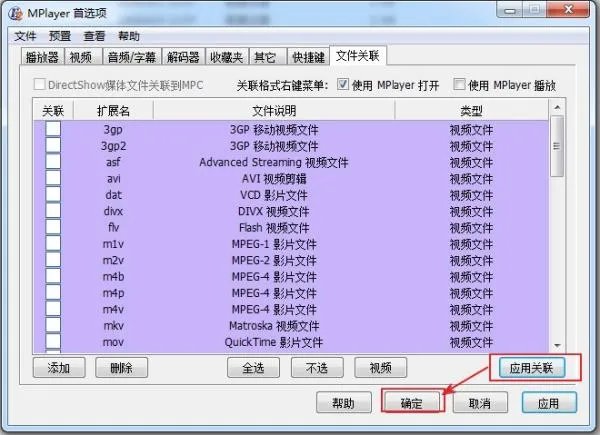Click the scroll down arrow of list

coord(557,345)
